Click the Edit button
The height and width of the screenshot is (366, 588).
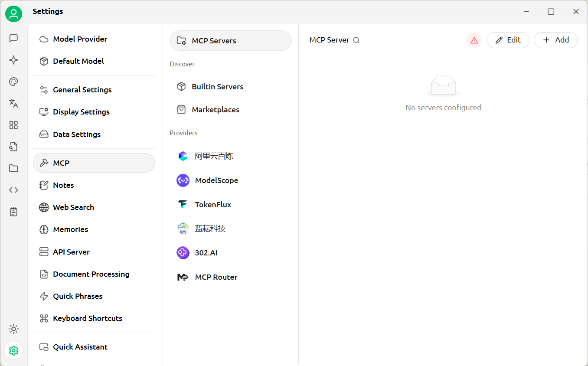coord(508,40)
